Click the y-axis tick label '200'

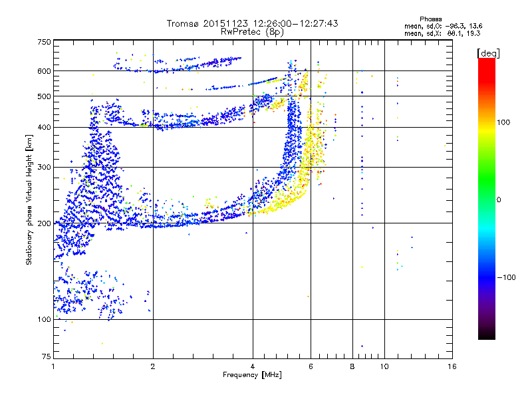44,223
